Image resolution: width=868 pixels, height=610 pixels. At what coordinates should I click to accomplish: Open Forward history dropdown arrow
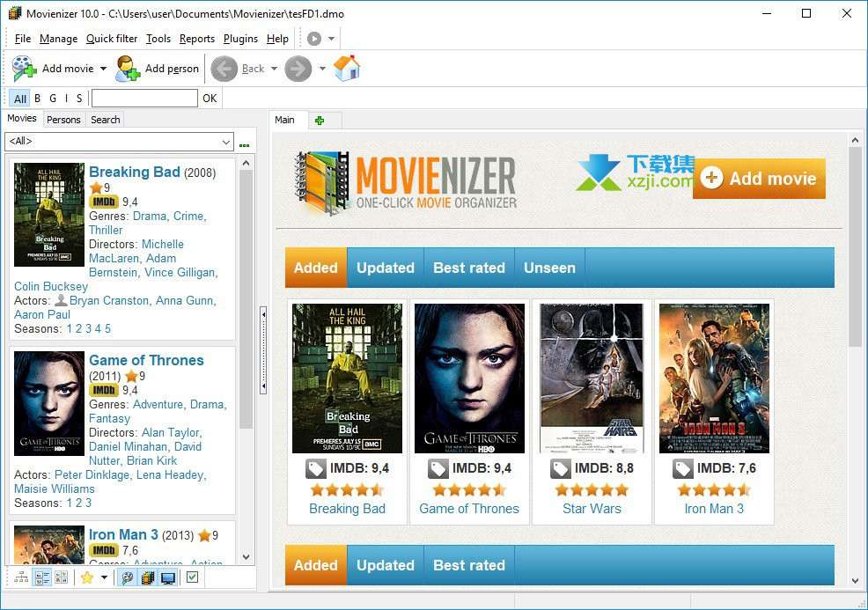pyautogui.click(x=322, y=69)
